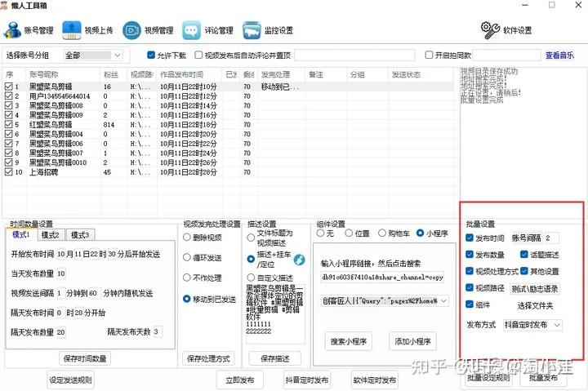The height and width of the screenshot is (391, 588).
Task: Toggle 允许下载 checkbox
Action: click(x=151, y=56)
